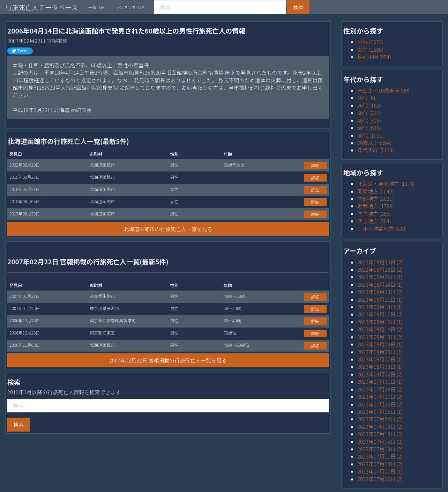The image size is (448, 492).
Task: Open archive 2023年08月30日 (2)
Action: (380, 262)
